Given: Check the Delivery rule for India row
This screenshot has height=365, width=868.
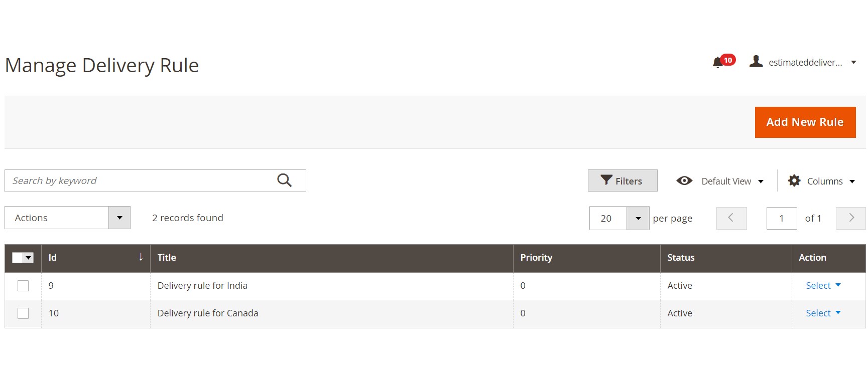Looking at the screenshot, I should pos(23,286).
